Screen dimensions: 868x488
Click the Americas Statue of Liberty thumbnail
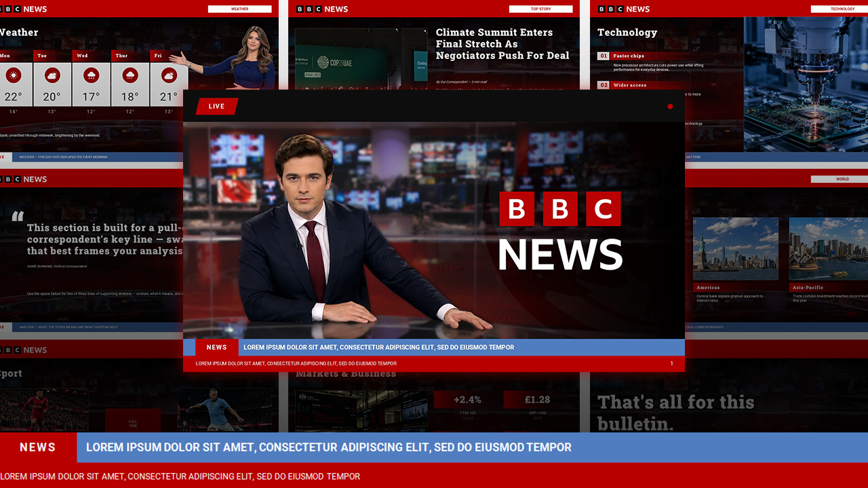736,249
